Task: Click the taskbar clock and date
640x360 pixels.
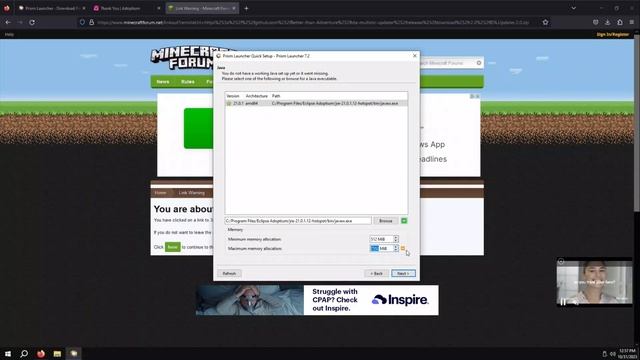Action: pyautogui.click(x=627, y=353)
